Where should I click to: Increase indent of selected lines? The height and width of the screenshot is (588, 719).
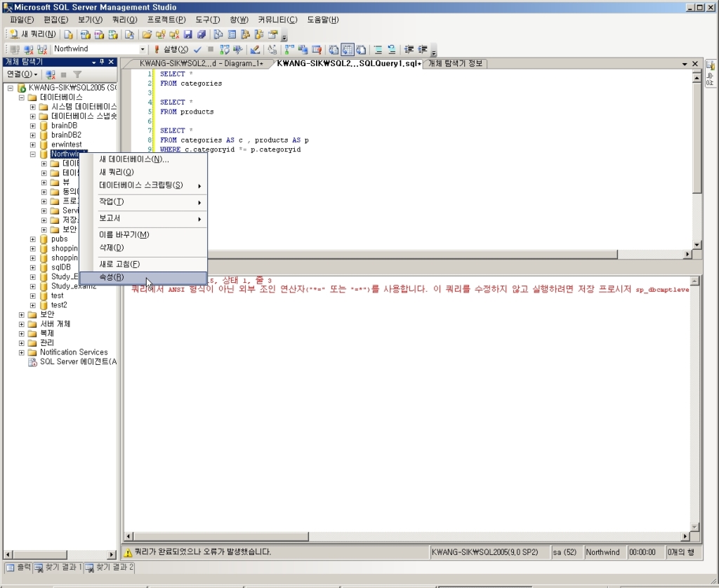423,49
